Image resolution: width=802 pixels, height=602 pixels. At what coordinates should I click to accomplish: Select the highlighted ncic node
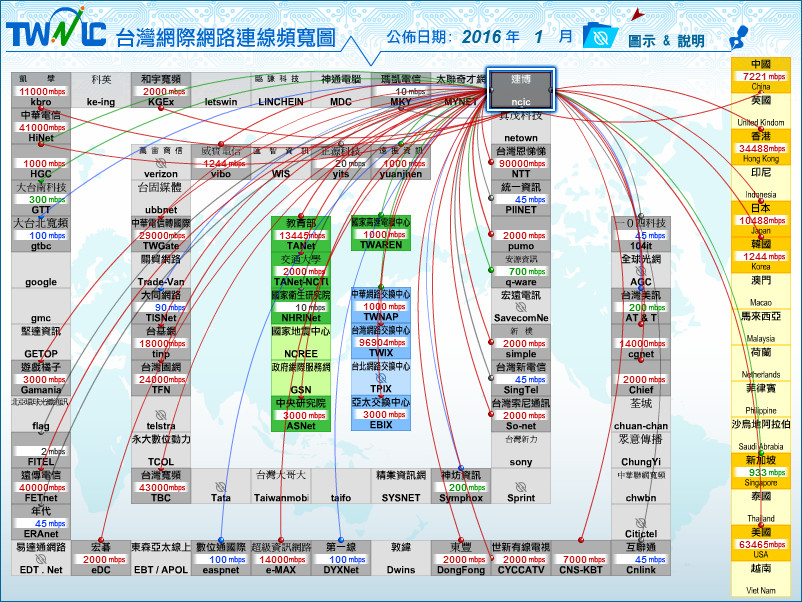tap(520, 90)
